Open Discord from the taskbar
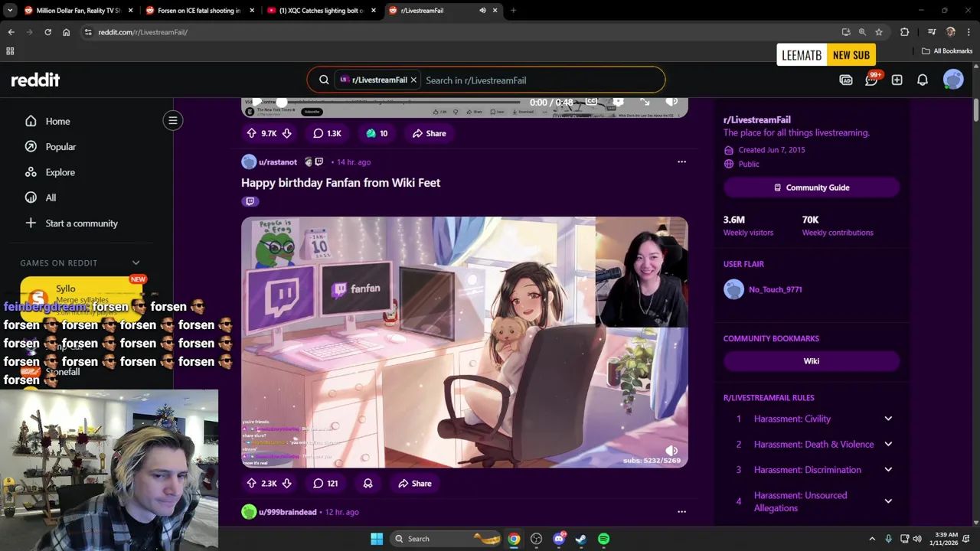The height and width of the screenshot is (551, 980). point(559,539)
